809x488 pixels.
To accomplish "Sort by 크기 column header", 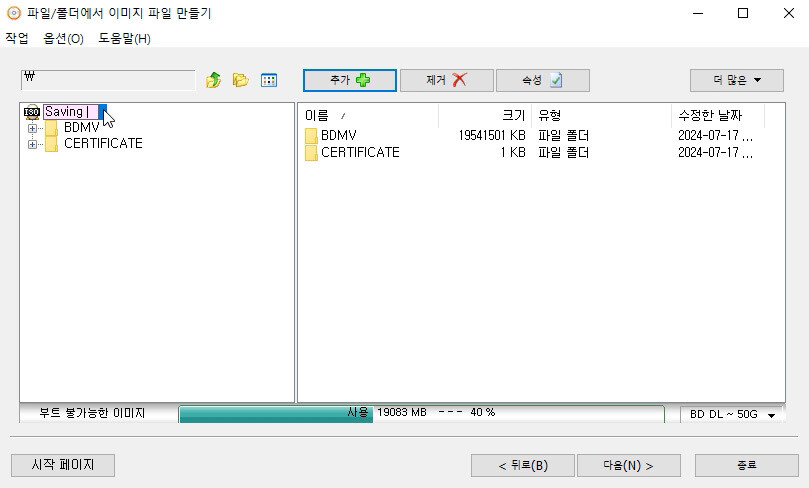I will [485, 116].
